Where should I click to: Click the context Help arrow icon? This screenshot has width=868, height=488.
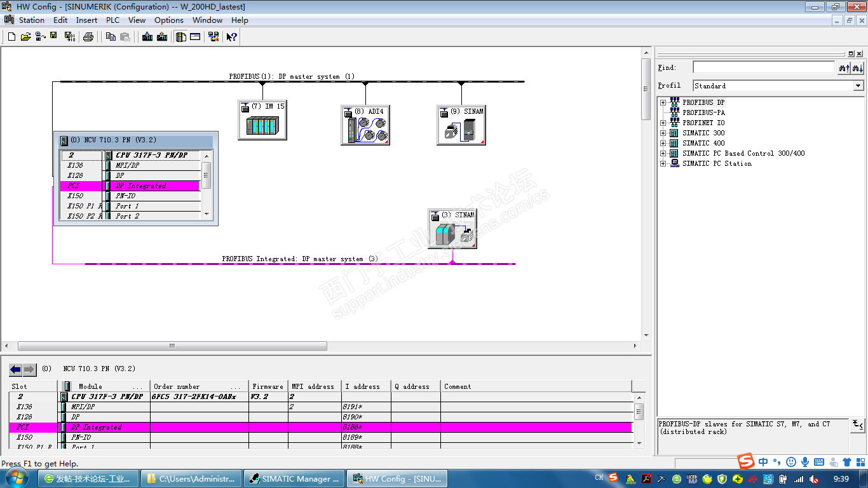232,37
